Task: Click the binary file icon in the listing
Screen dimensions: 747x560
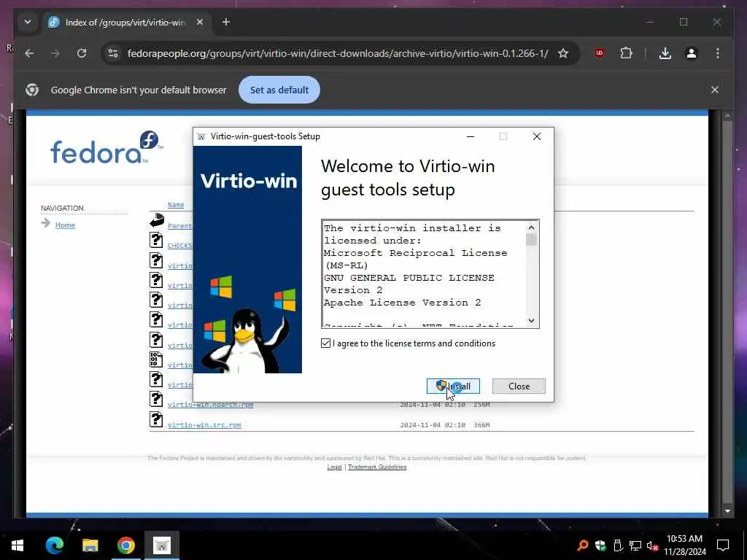Action: (156, 359)
